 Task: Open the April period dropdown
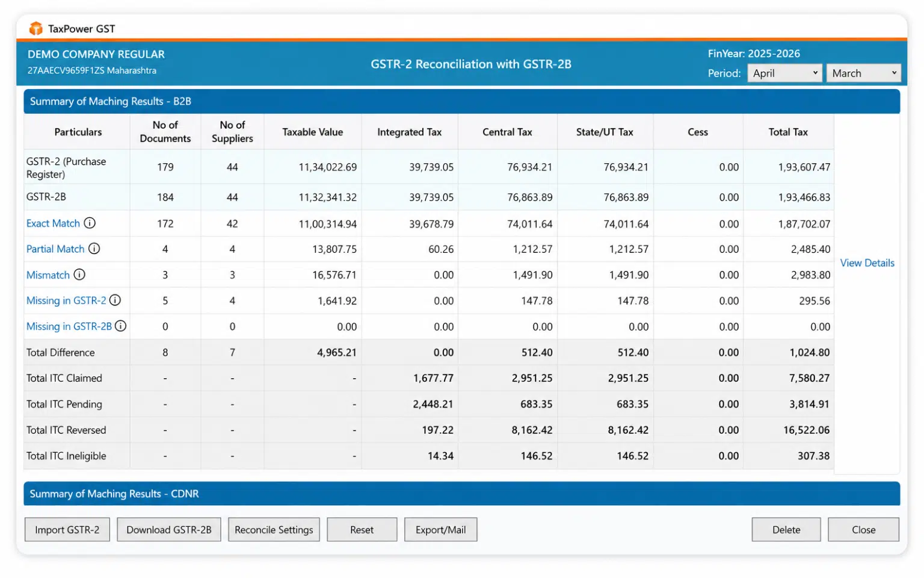click(784, 73)
